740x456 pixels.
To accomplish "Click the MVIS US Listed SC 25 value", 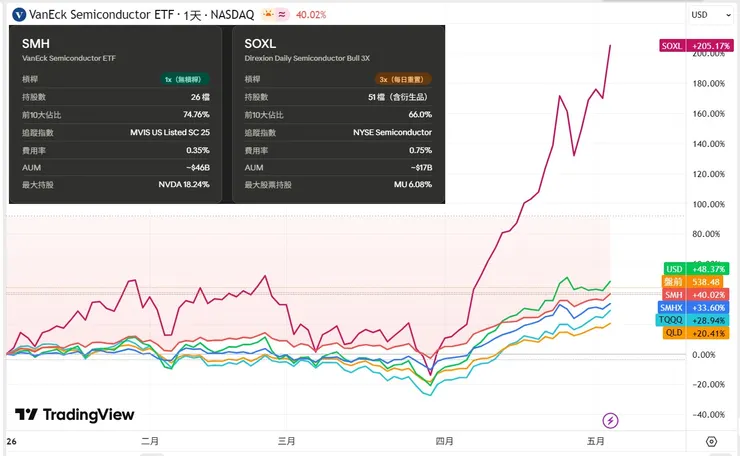I will 170,132.
